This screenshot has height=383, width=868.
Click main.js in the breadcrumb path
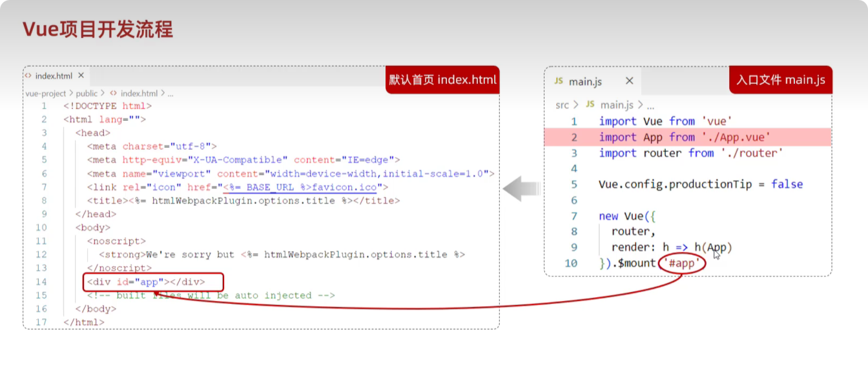[617, 105]
